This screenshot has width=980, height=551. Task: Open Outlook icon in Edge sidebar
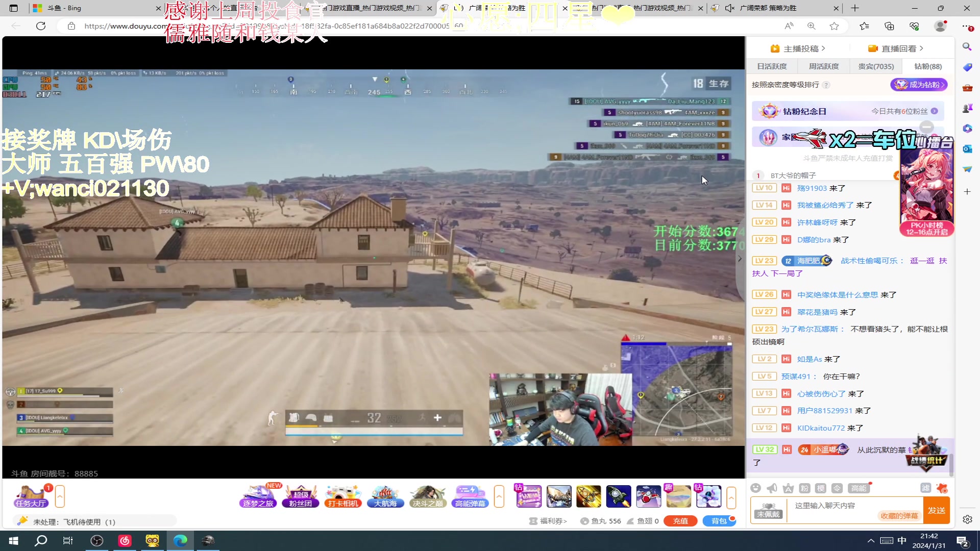pyautogui.click(x=967, y=148)
